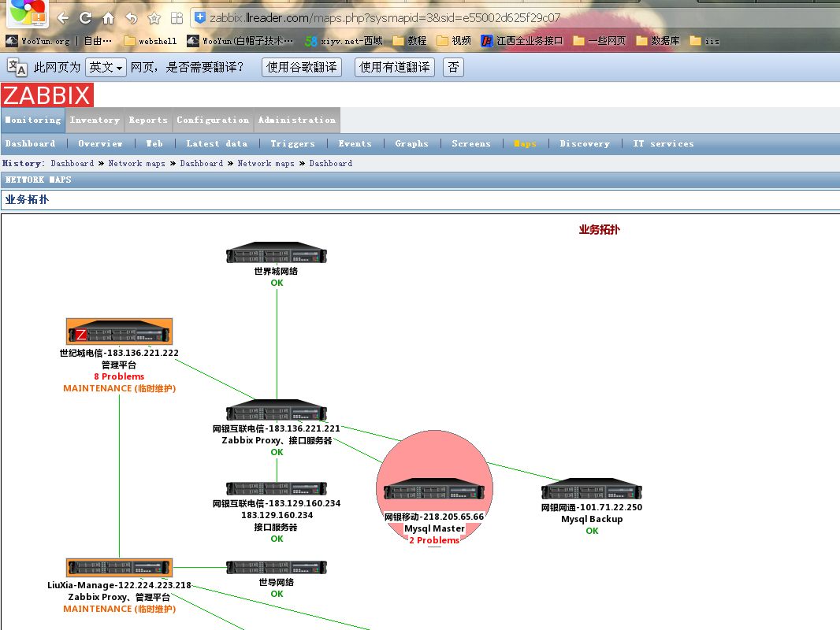Open the Triggers submenu item

click(x=292, y=143)
